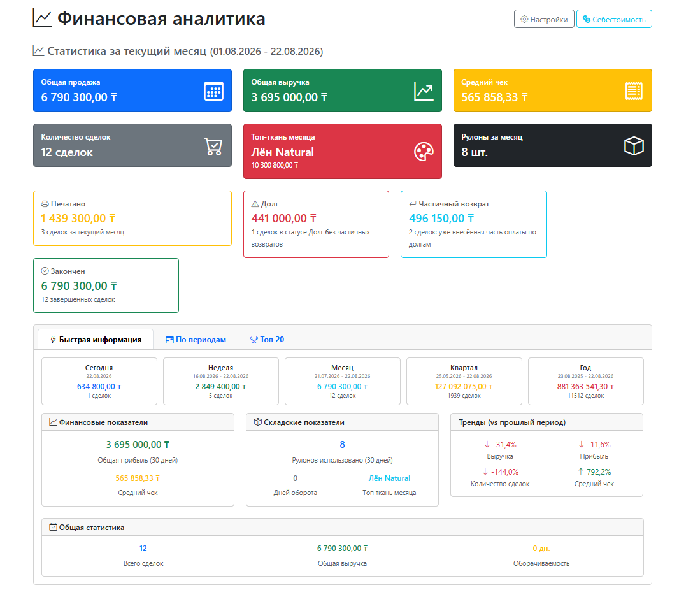The height and width of the screenshot is (597, 700).
Task: Click the check-circle icon next to Закончен
Action: 45,271
